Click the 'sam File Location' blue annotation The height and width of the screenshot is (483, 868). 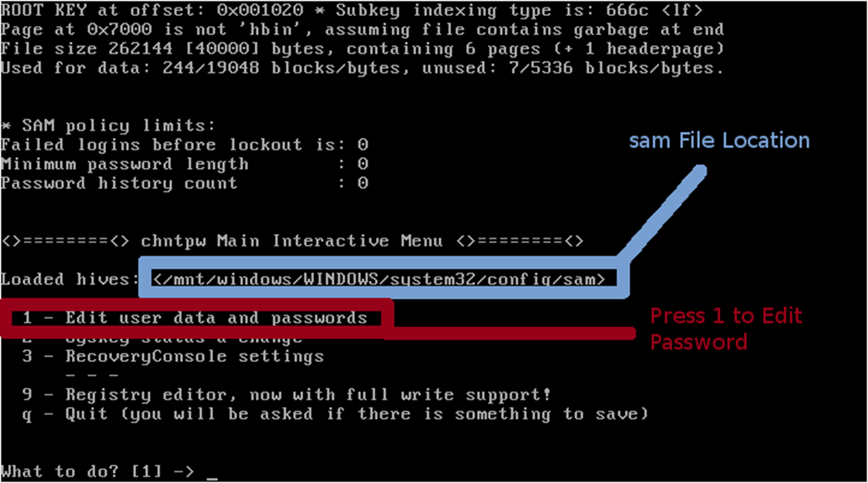tap(718, 140)
